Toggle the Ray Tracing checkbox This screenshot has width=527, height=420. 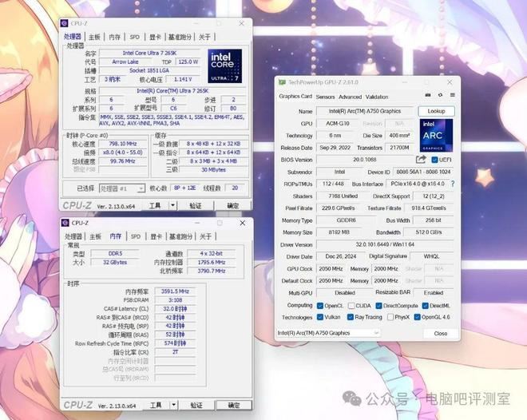click(x=351, y=317)
